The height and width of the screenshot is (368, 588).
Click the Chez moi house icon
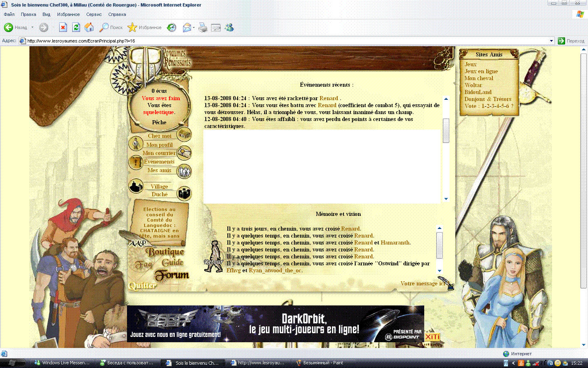[184, 134]
